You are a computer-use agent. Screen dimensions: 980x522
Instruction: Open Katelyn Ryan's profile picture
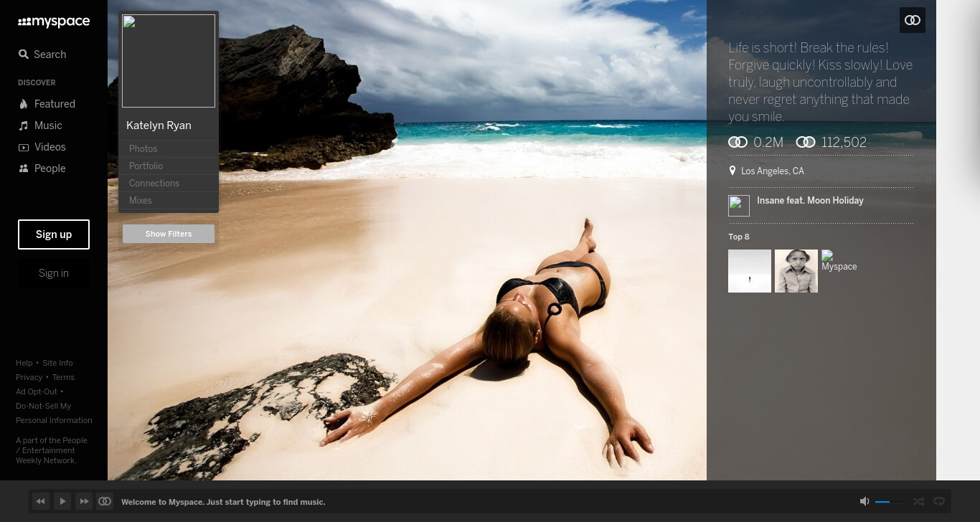click(169, 61)
